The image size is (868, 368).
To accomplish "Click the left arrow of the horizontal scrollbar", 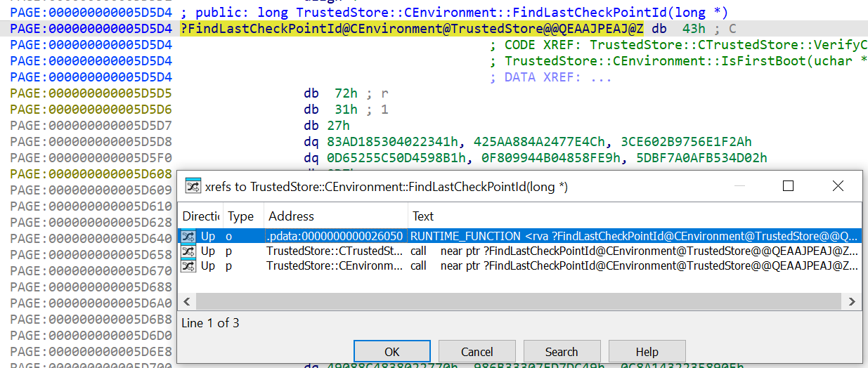I will coord(188,301).
